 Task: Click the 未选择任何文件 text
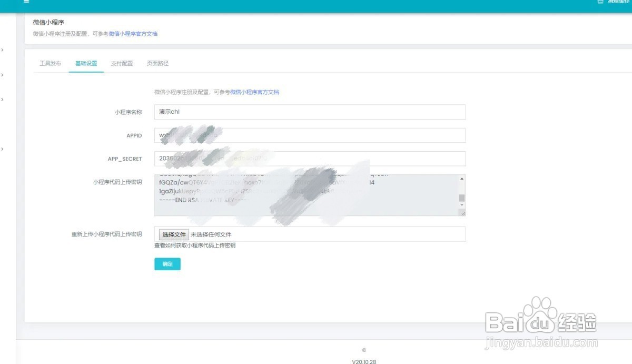click(x=211, y=234)
